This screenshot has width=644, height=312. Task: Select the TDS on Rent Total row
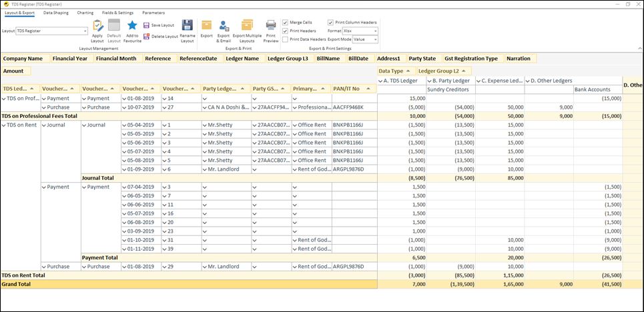[189, 275]
